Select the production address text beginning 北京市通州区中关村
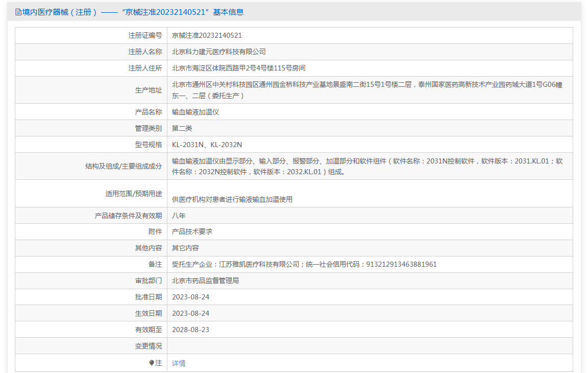Viewport: 588px width, 373px height. pyautogui.click(x=367, y=90)
